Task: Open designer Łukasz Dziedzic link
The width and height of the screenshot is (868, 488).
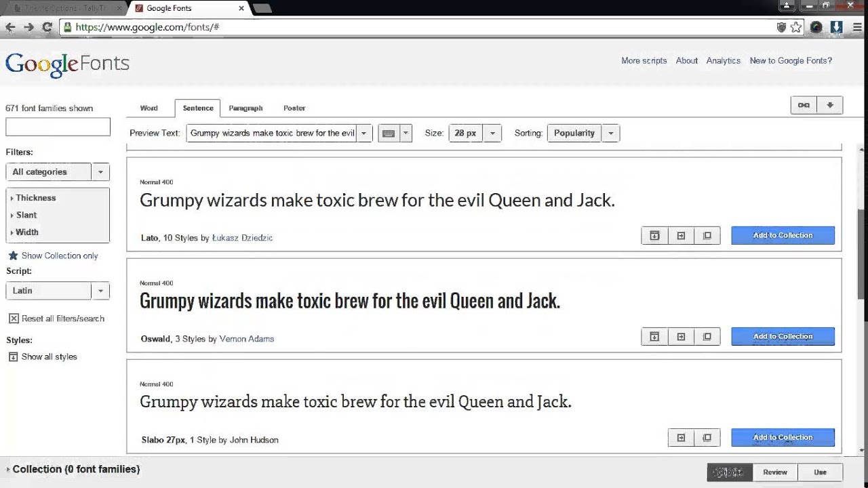Action: [242, 238]
